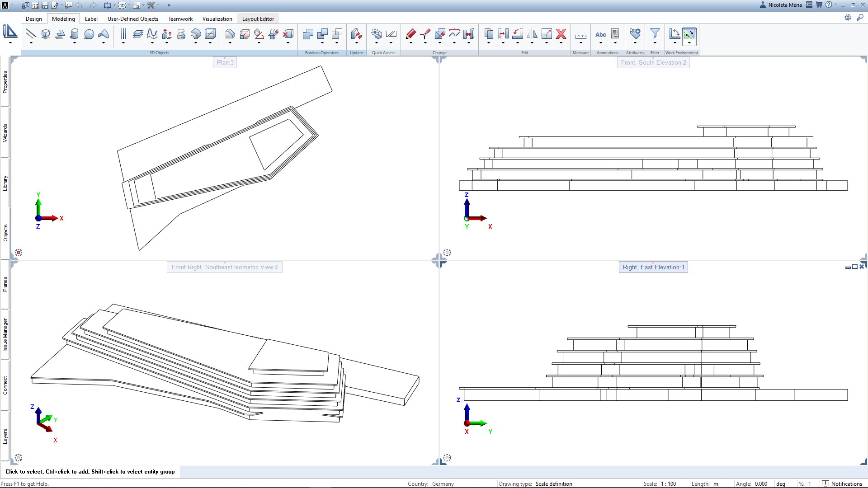Open the Delete tool dropdown arrow
868x488 pixels.
[561, 43]
